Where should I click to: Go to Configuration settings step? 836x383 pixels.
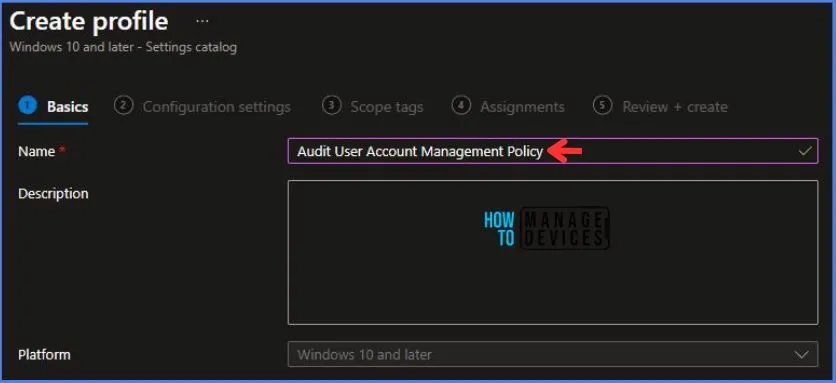coord(203,107)
